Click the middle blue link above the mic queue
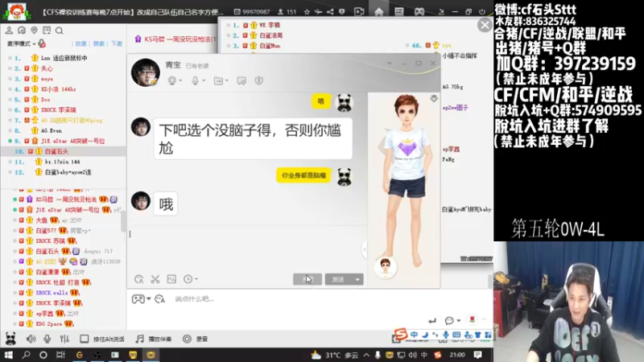The width and height of the screenshot is (644, 362). [98, 43]
